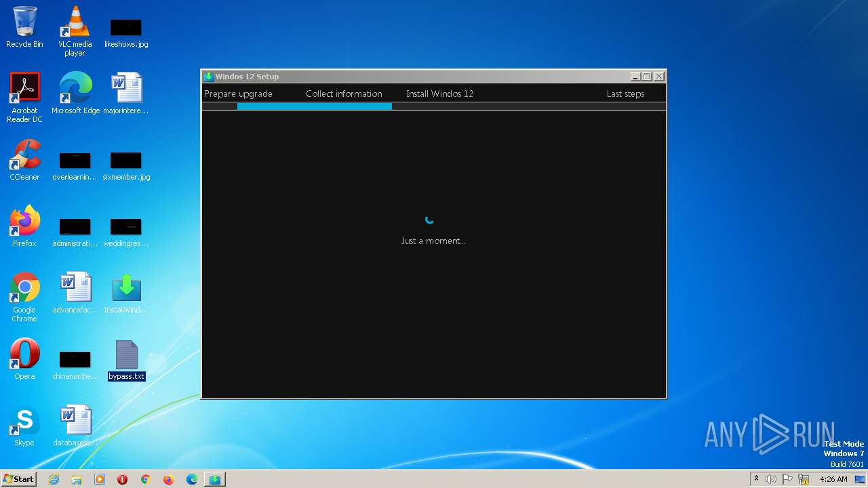
Task: Select the Collect information step
Action: tap(344, 94)
